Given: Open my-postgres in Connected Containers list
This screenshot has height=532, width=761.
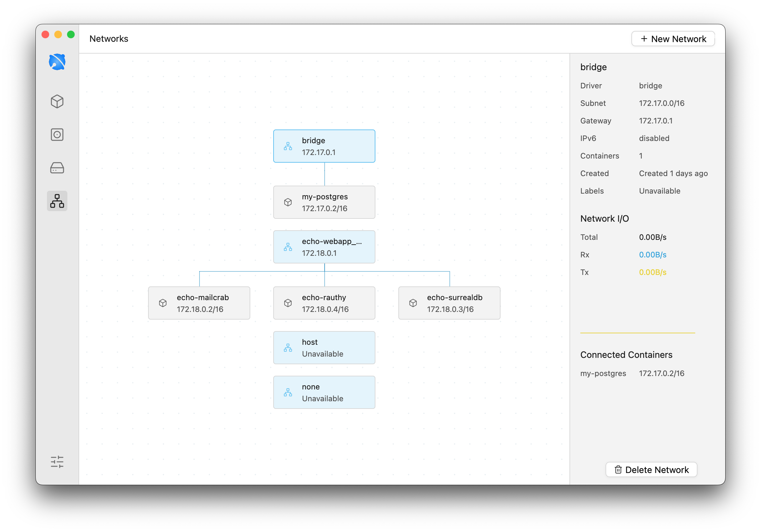Looking at the screenshot, I should coord(603,373).
